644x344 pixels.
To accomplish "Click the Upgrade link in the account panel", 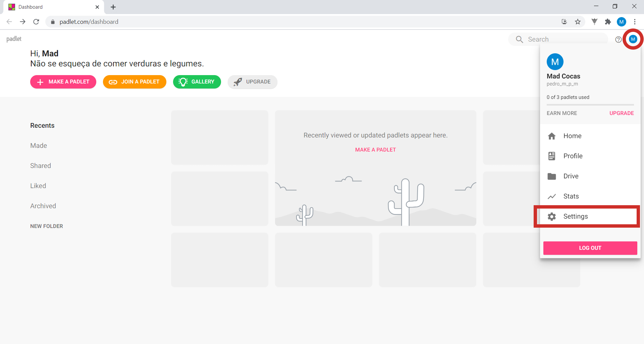I will (622, 113).
